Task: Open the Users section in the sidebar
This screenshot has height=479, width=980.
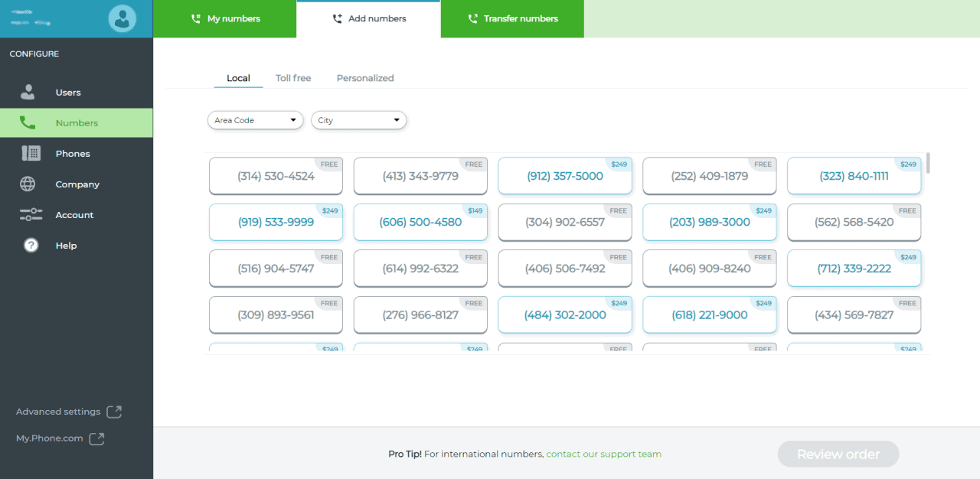Action: [x=67, y=92]
